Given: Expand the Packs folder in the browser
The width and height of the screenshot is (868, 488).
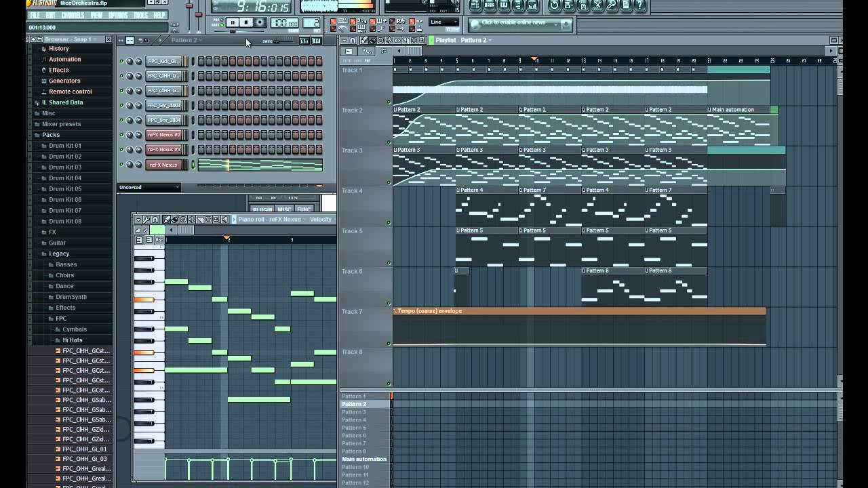Looking at the screenshot, I should [51, 135].
